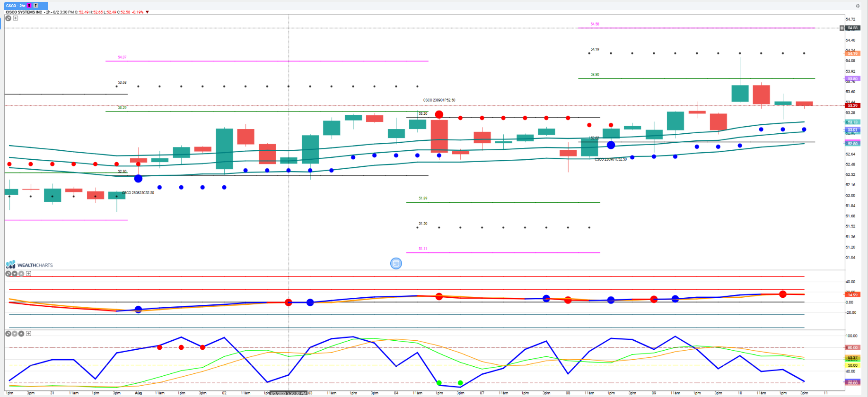Image resolution: width=868 pixels, height=397 pixels.
Task: Click the red 53.39 last price label
Action: (x=852, y=105)
